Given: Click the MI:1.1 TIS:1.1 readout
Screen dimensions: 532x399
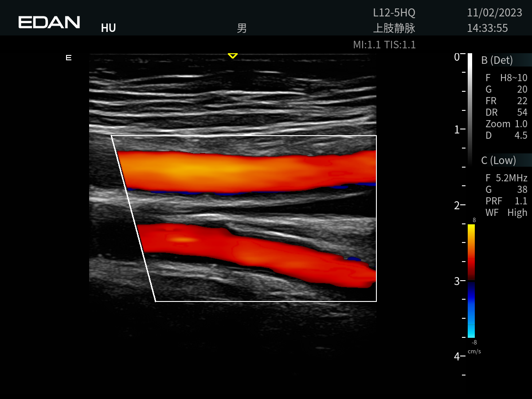Looking at the screenshot, I should (384, 45).
